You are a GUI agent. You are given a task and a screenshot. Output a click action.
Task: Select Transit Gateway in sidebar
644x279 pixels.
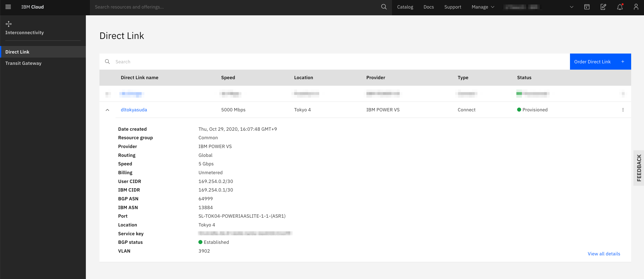pos(23,63)
